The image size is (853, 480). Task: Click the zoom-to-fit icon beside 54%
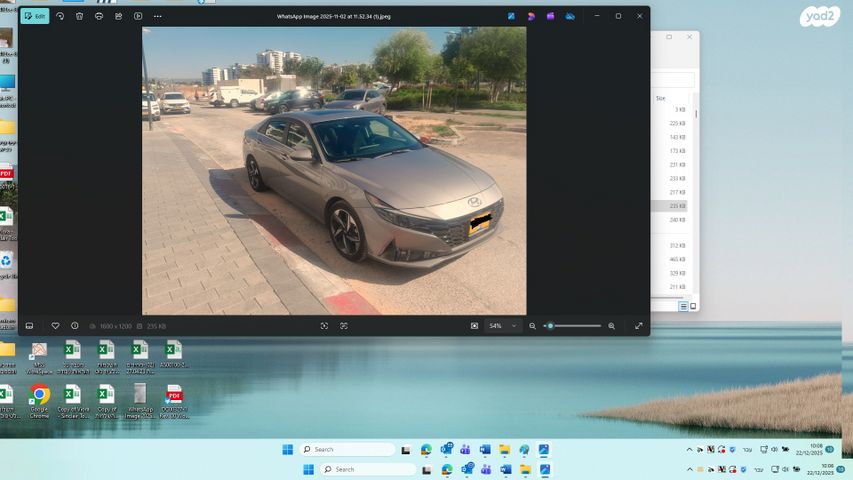(474, 326)
